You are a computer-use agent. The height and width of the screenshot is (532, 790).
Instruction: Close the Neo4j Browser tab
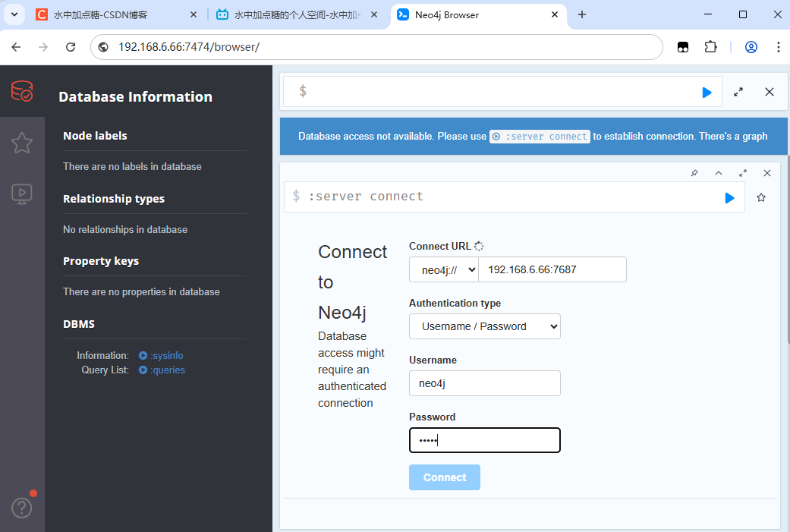pos(555,15)
